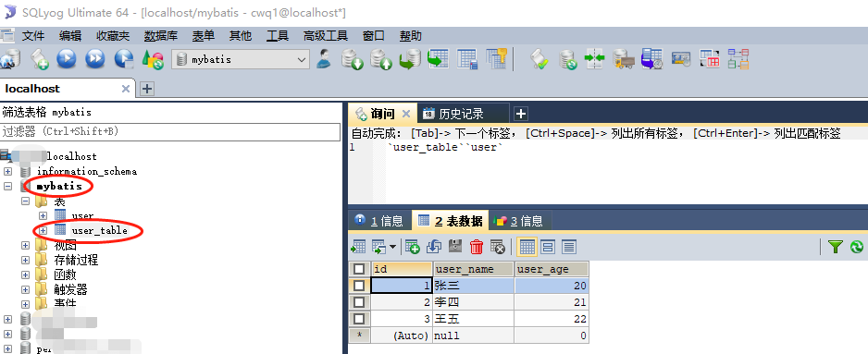Select the user_age cell containing 21
868x354 pixels.
tap(552, 302)
